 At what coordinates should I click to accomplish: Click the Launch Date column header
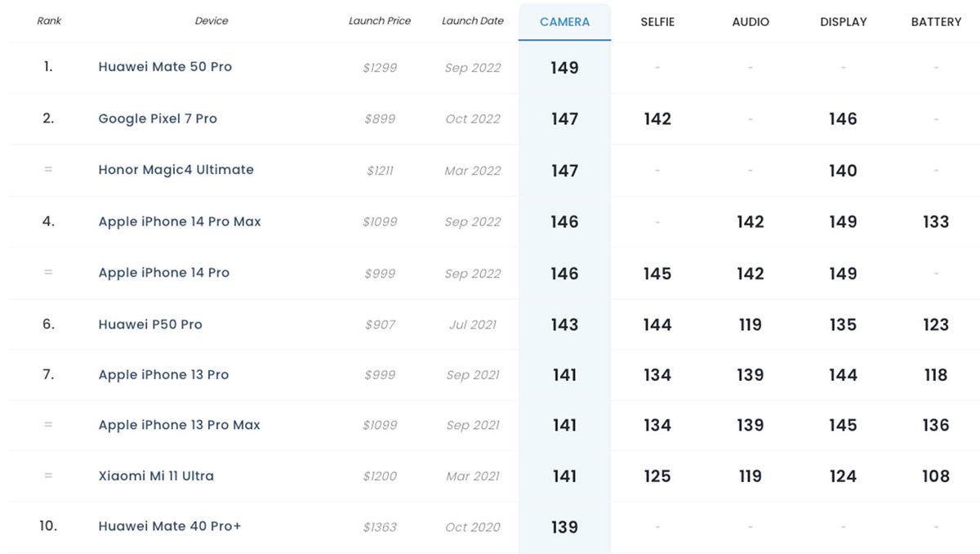(x=473, y=21)
